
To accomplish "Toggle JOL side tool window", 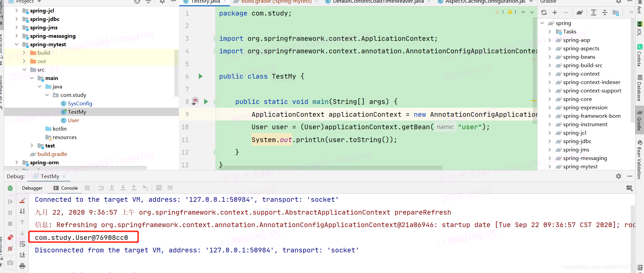I will pos(639,29).
